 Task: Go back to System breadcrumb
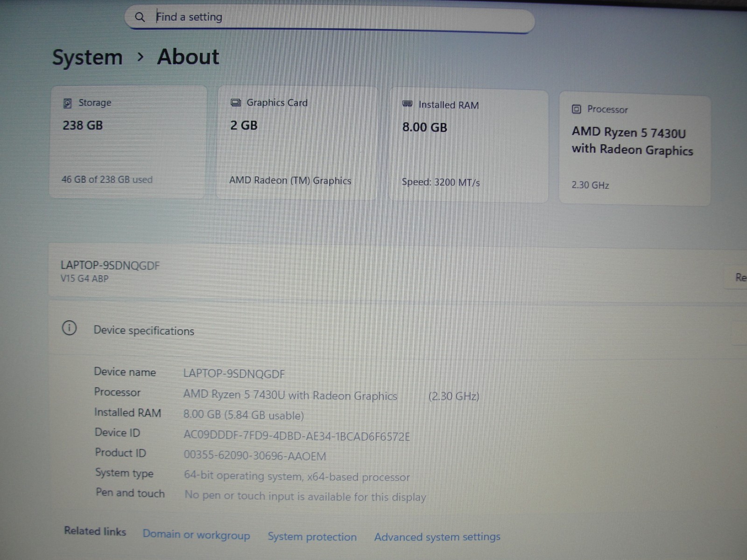click(87, 58)
